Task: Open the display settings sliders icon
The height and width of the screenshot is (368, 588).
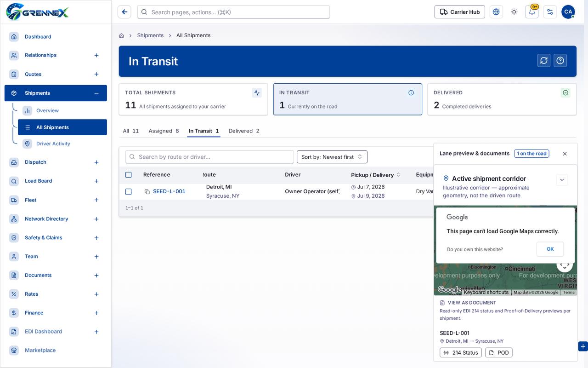Action: 550,12
